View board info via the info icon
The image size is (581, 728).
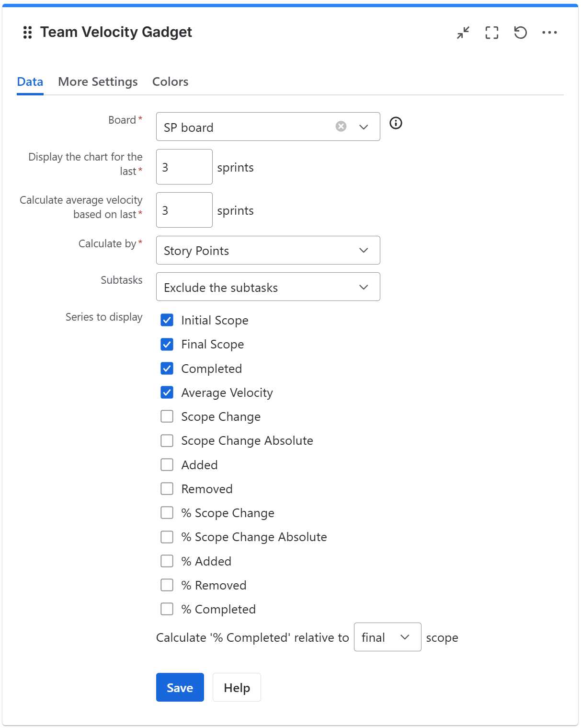[396, 124]
